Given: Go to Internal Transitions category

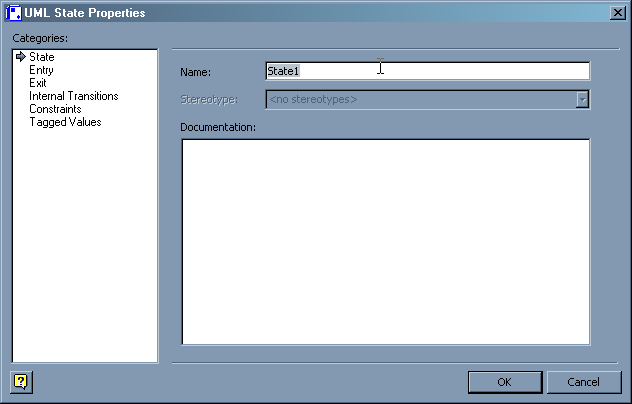Looking at the screenshot, I should (74, 96).
